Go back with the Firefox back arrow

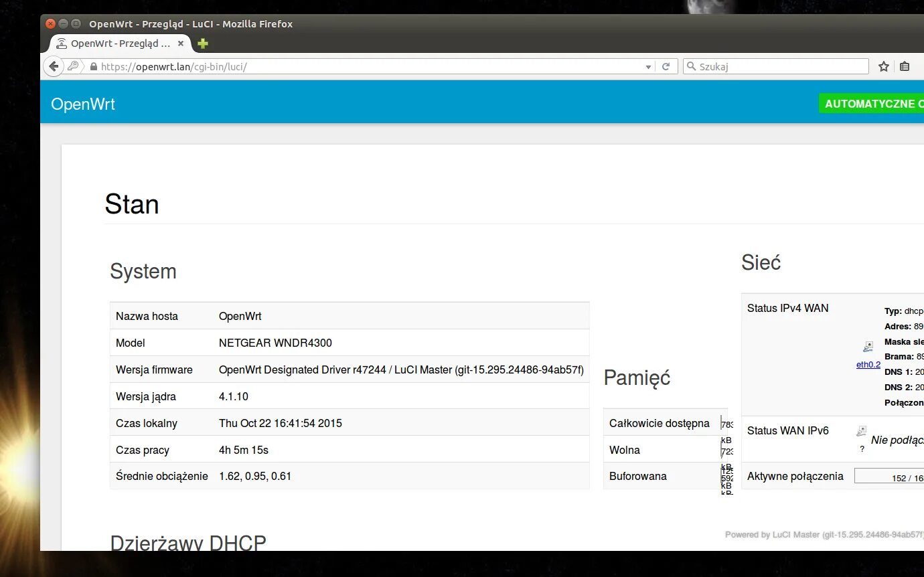(x=54, y=66)
